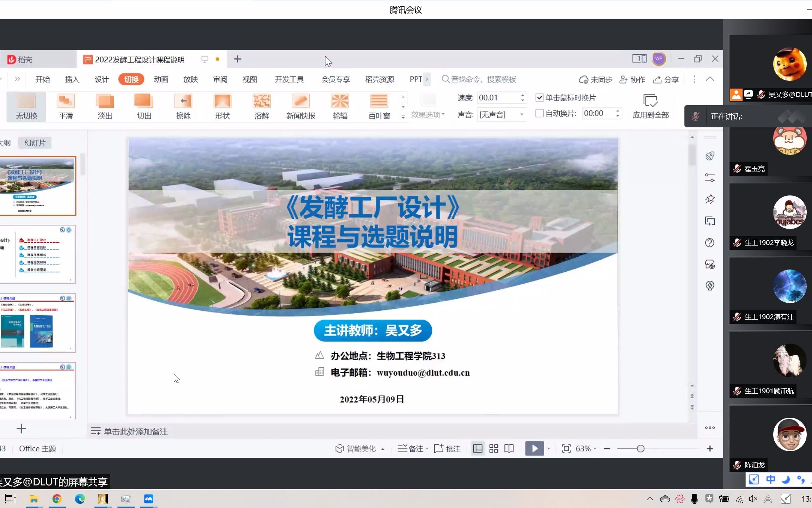Uncheck 单击鼠标时换片 checkbox
Viewport: 812px width, 508px height.
coord(539,97)
